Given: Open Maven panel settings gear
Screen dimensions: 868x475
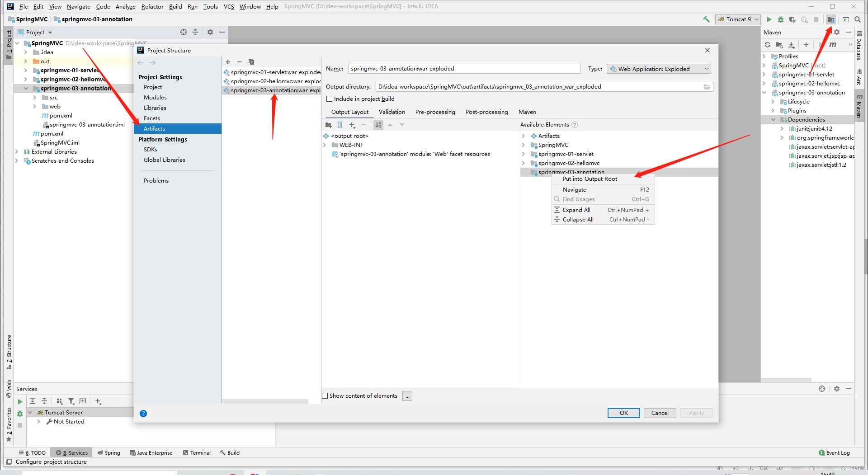Looking at the screenshot, I should [837, 32].
